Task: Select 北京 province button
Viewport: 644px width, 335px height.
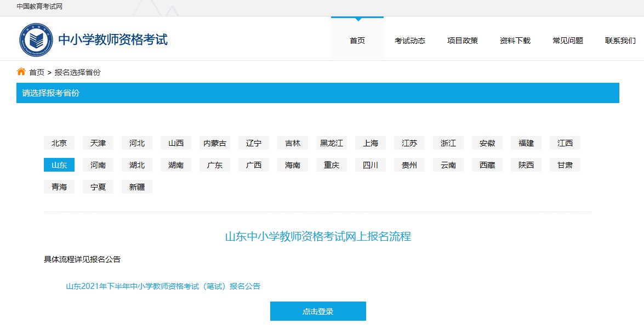Action: [59, 143]
